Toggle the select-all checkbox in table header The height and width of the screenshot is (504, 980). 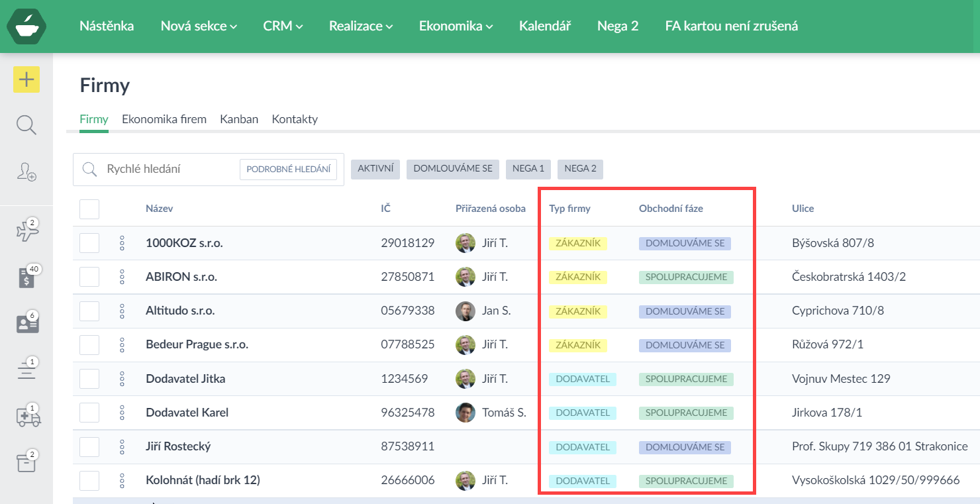89,209
